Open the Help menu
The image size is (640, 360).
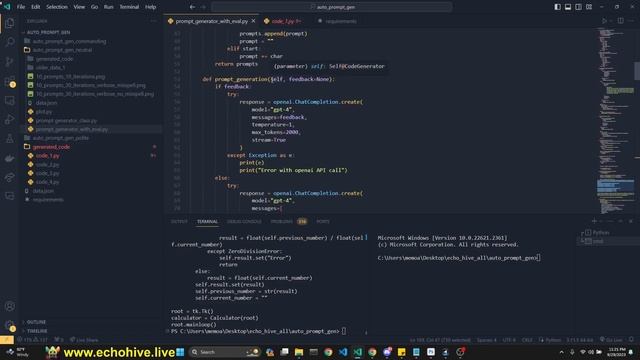point(151,7)
